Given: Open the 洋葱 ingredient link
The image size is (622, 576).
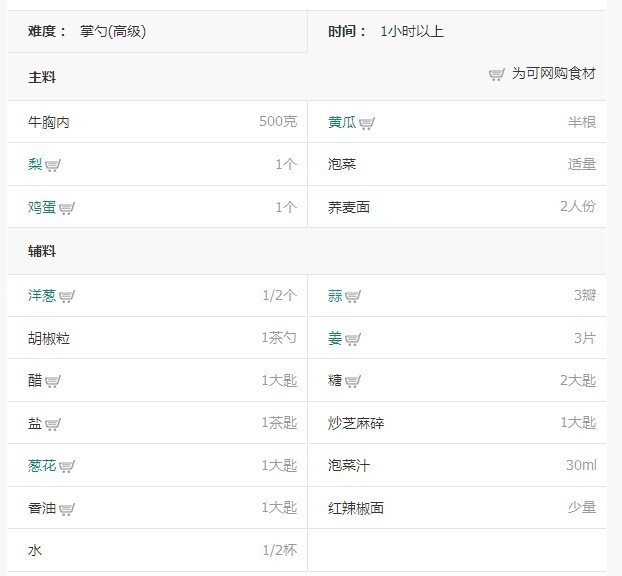Looking at the screenshot, I should tap(42, 295).
